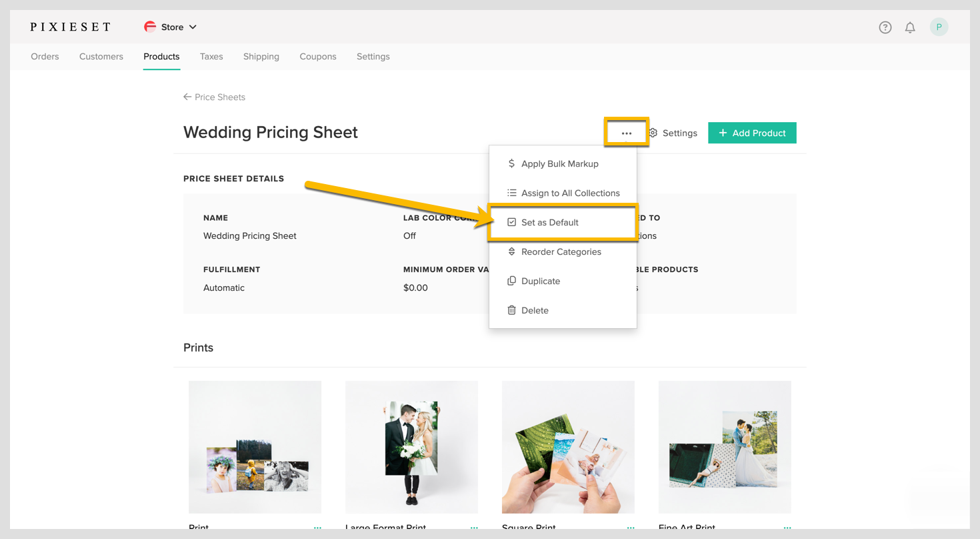Open the Coupons tab
The height and width of the screenshot is (539, 980).
[x=318, y=57]
